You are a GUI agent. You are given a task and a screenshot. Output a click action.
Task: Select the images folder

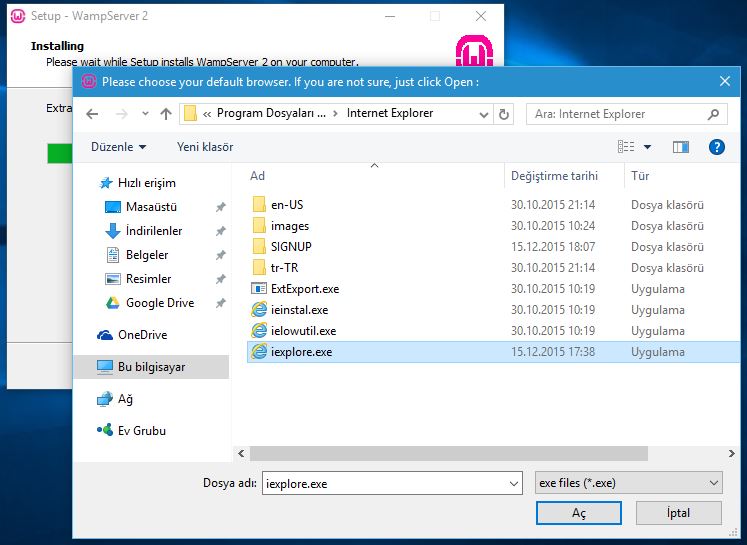pos(290,226)
